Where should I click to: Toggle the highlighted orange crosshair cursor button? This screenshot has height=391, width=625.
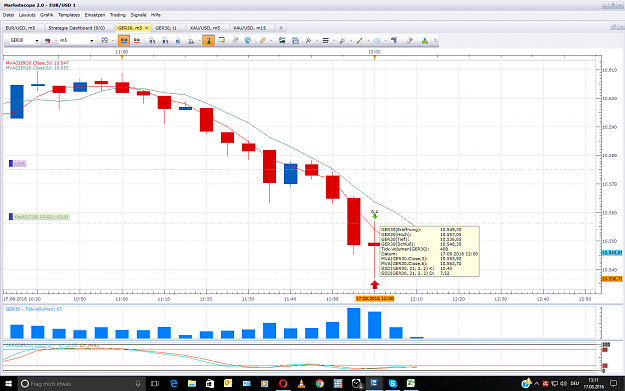tap(208, 41)
